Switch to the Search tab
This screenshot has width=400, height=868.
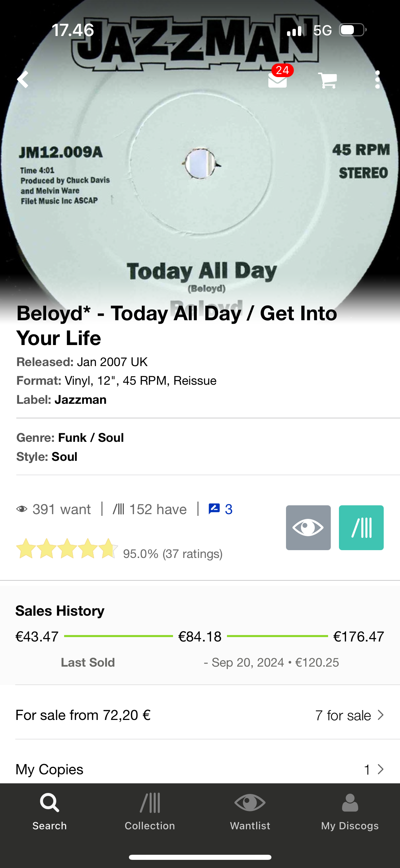50,812
